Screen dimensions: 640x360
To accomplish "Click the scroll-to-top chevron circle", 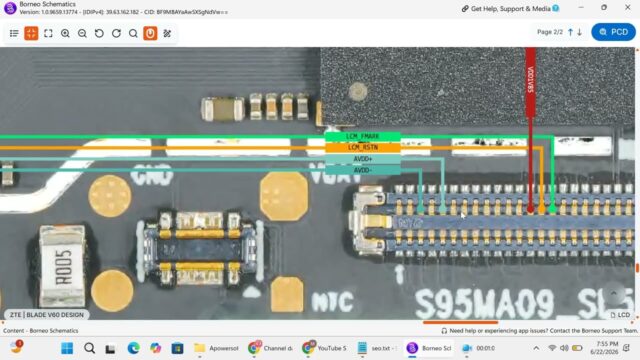I will coord(613,293).
